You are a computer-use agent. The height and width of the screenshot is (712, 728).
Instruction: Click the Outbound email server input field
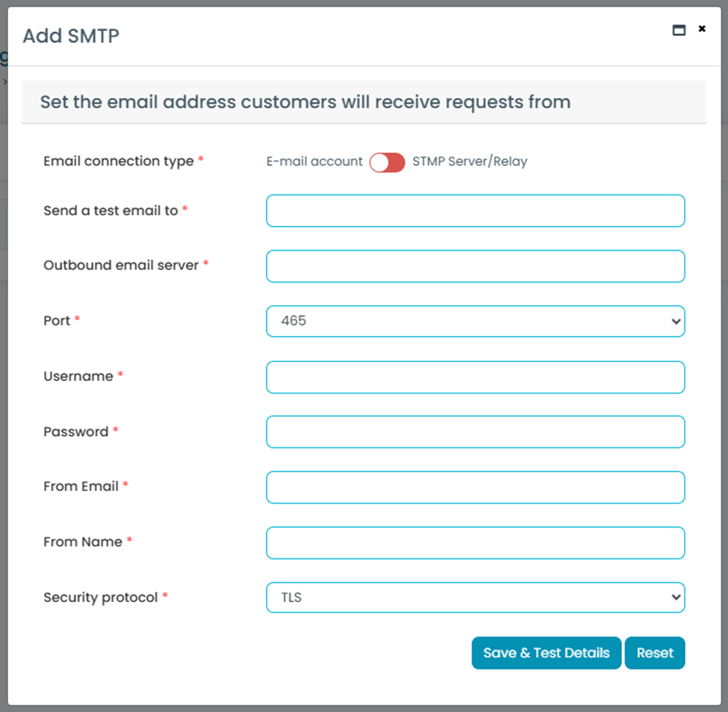475,266
